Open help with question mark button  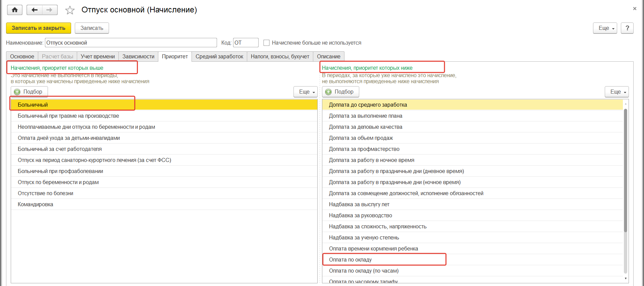pyautogui.click(x=627, y=28)
